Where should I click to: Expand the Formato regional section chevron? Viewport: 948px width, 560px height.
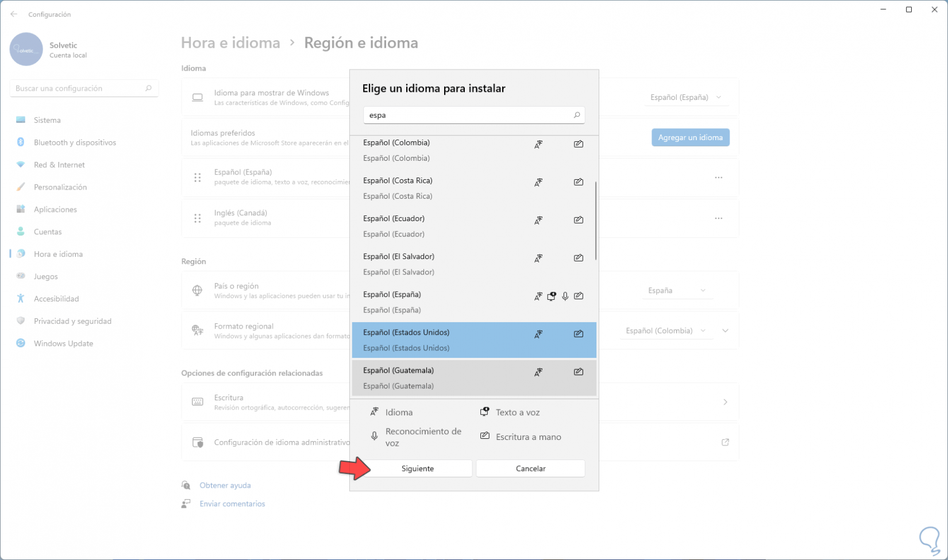pos(726,331)
